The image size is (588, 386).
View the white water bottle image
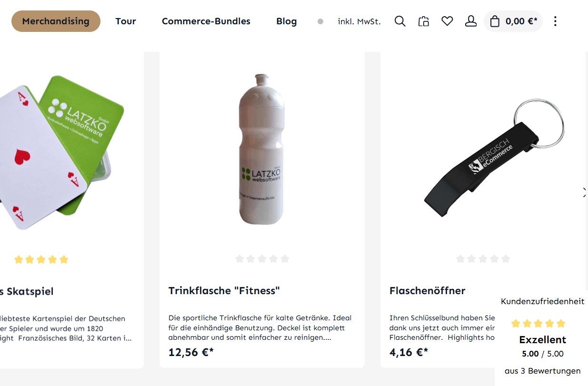point(261,149)
